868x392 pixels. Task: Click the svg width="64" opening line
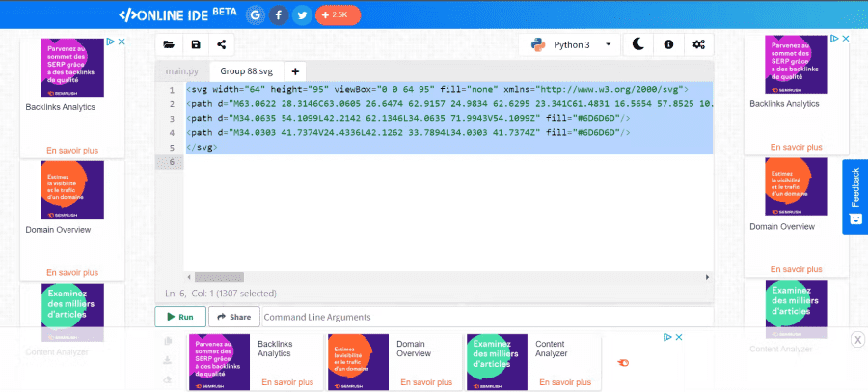[437, 90]
